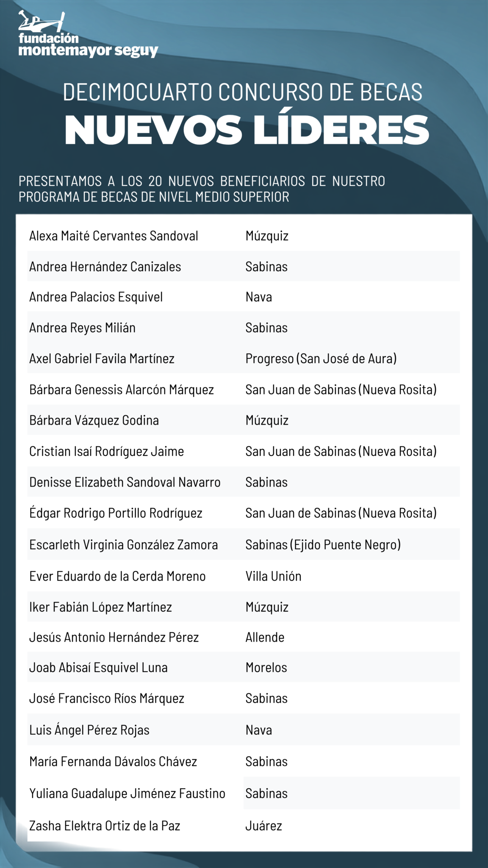
Task: Click the name Alexa Maité Cervantes Sandoval
Action: 114,236
